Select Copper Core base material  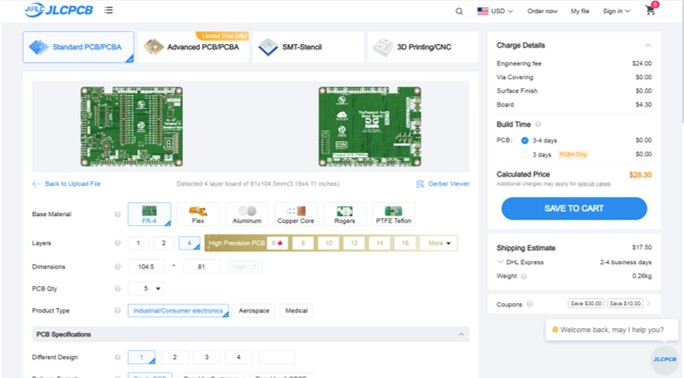tap(296, 214)
